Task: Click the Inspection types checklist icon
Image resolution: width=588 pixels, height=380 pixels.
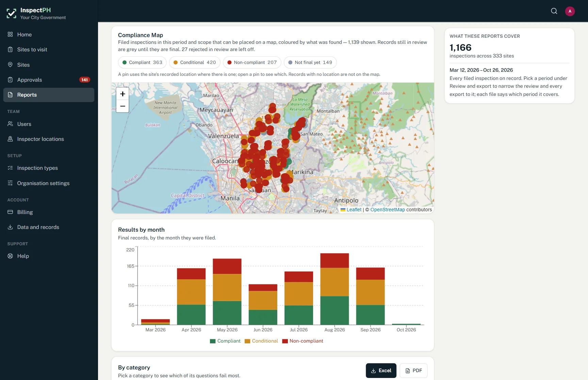Action: coord(10,168)
